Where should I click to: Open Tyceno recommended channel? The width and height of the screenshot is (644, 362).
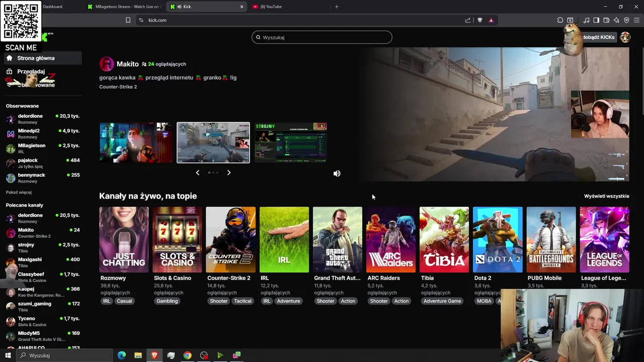point(43,321)
